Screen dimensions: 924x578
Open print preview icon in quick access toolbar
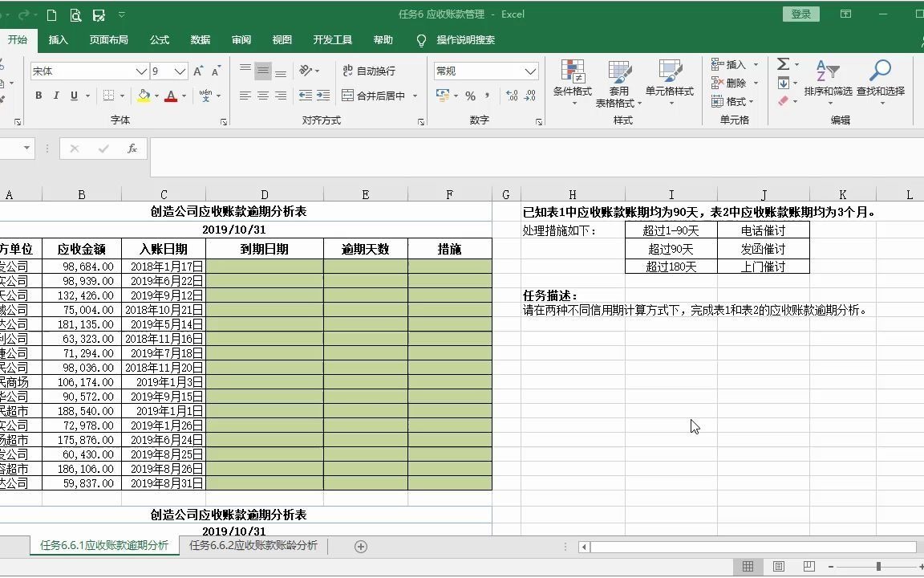point(75,14)
